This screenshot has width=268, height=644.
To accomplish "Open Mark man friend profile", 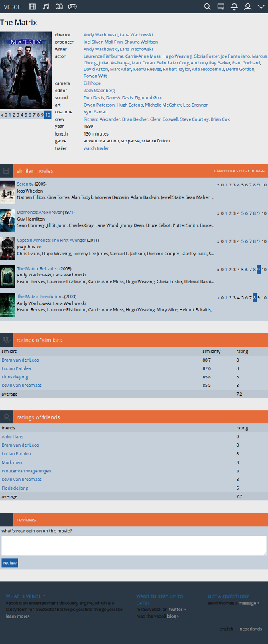I will click(12, 462).
